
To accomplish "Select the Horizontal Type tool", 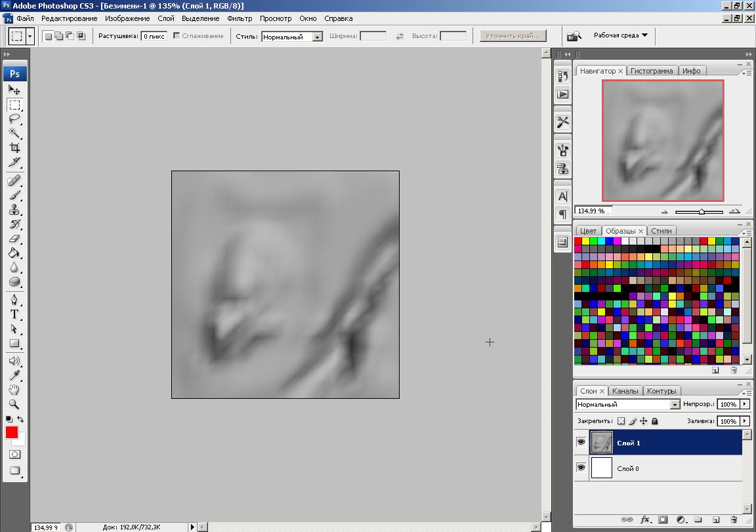I will (14, 314).
